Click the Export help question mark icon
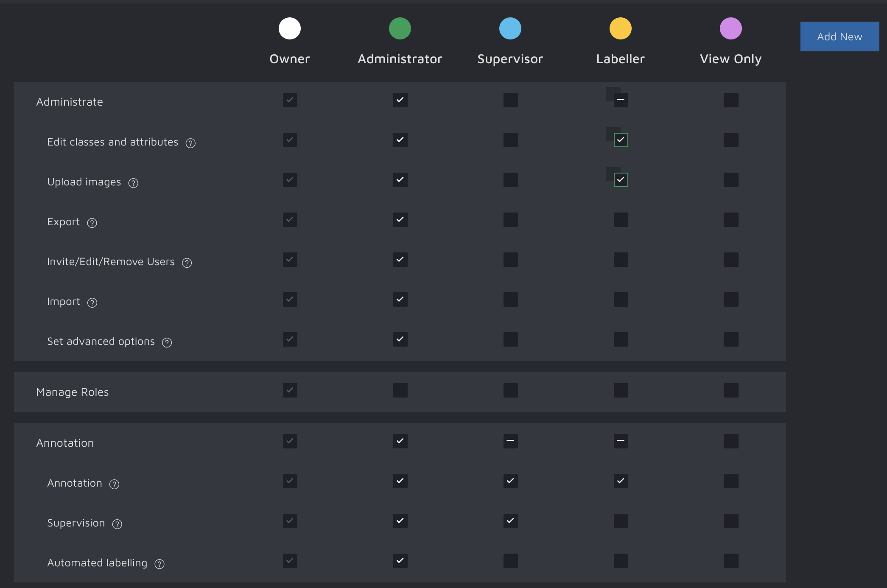The width and height of the screenshot is (887, 588). [92, 223]
